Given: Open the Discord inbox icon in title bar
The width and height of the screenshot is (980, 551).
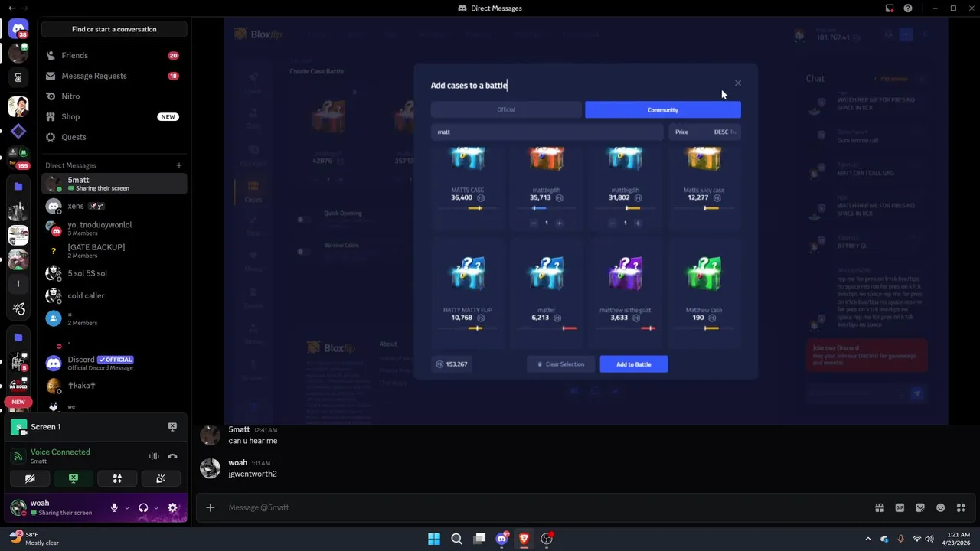Looking at the screenshot, I should pyautogui.click(x=890, y=8).
